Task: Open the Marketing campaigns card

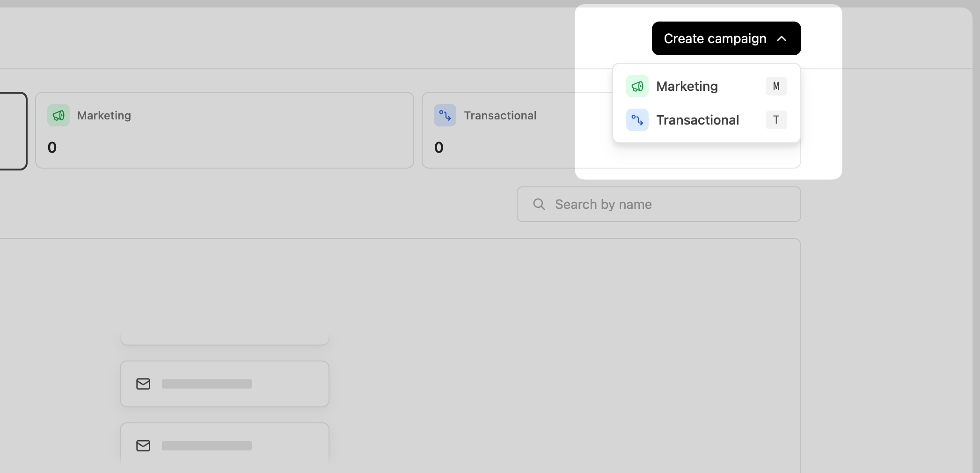Action: 224,130
